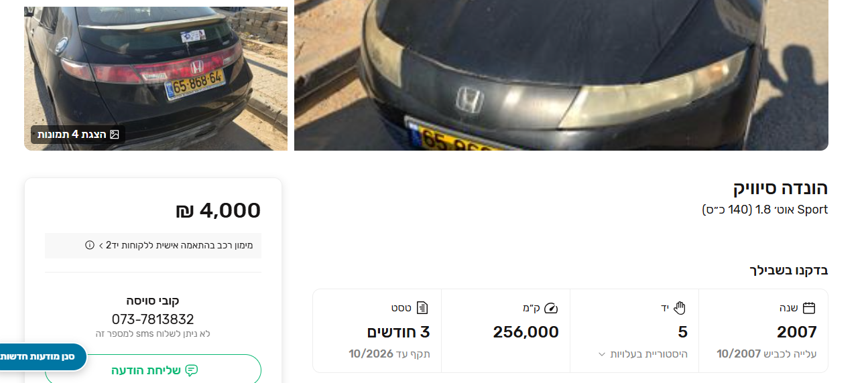
Task: Click the image gallery icon on photo overlay
Action: click(x=114, y=135)
